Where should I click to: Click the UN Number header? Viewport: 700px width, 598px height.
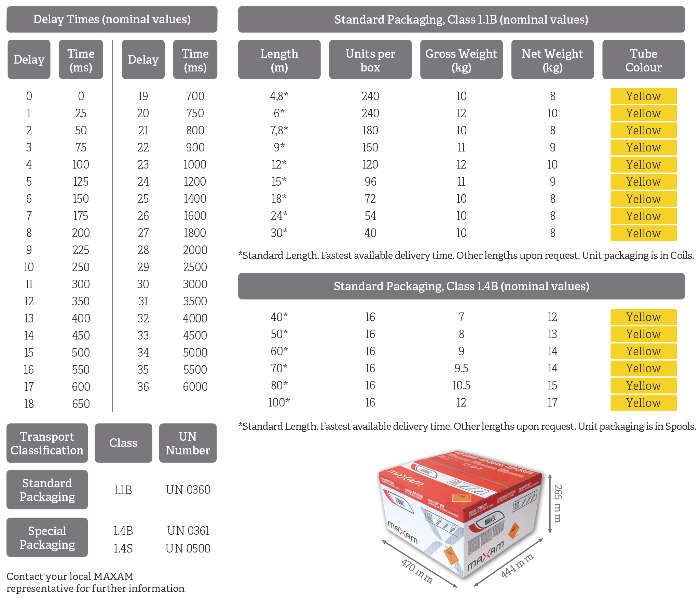[188, 443]
